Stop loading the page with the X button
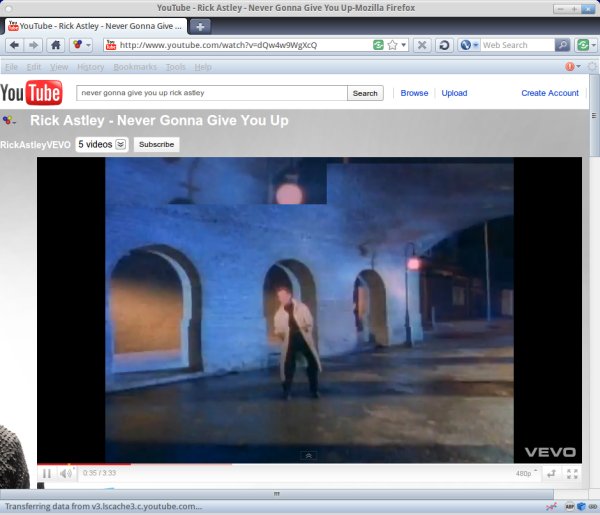This screenshot has width=600, height=515. (x=422, y=45)
